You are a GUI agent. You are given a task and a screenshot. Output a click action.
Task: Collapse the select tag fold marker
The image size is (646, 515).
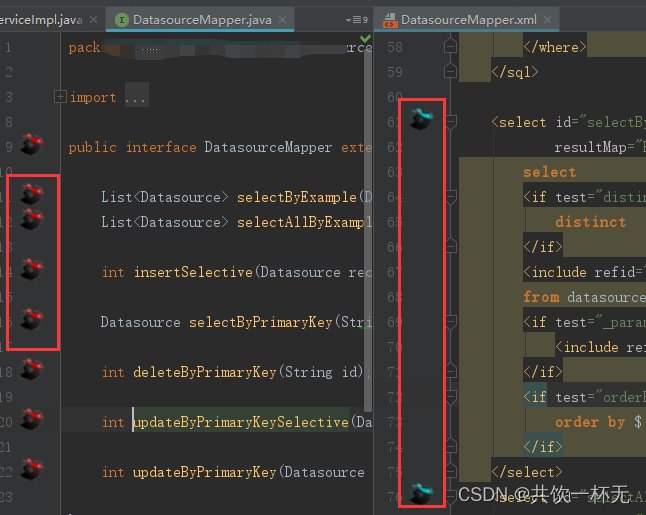(450, 122)
